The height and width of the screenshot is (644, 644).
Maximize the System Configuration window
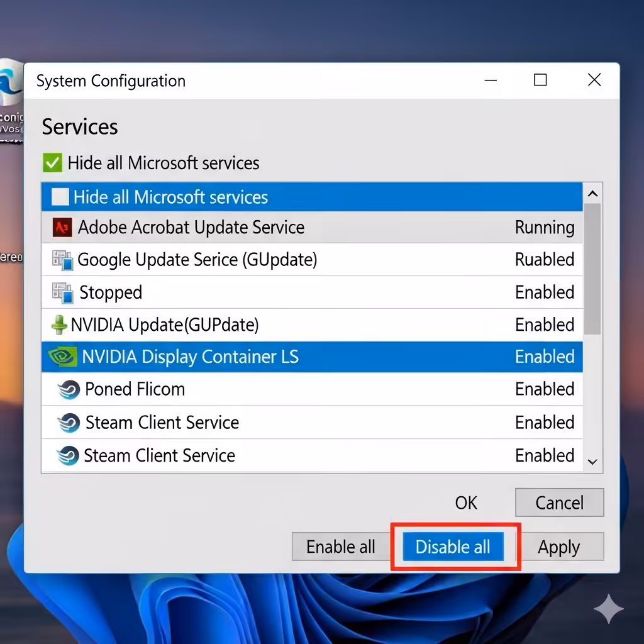(x=540, y=80)
